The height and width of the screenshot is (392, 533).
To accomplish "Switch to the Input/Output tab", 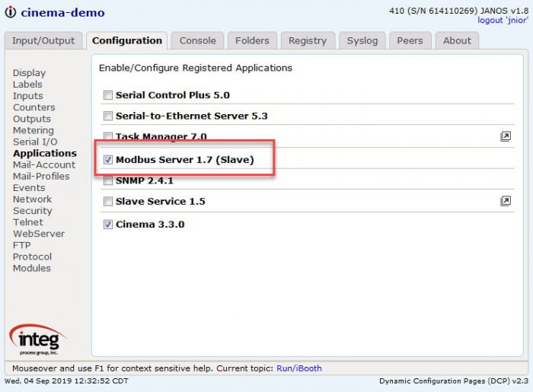I will coord(43,41).
